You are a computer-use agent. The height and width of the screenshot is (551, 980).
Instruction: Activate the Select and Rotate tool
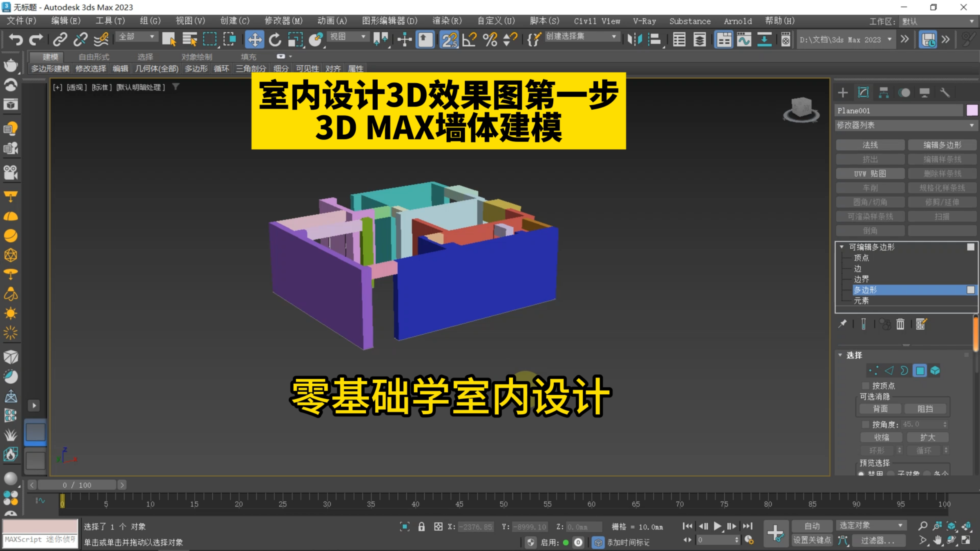pos(275,40)
